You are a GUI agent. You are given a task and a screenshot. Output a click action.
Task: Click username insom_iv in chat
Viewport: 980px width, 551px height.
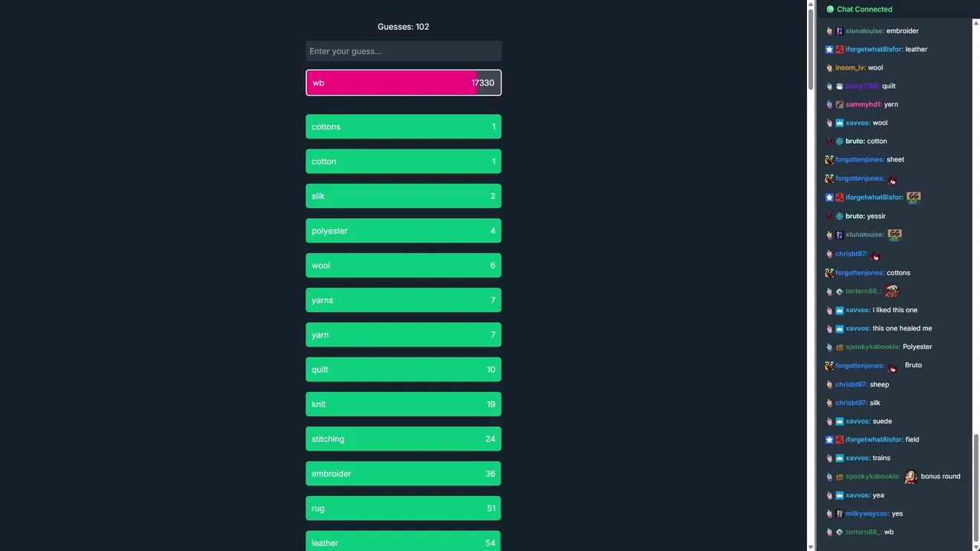(x=850, y=67)
